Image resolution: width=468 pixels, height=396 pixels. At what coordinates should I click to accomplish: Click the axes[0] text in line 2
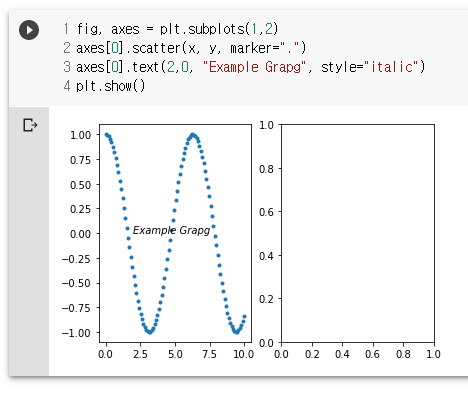point(100,48)
